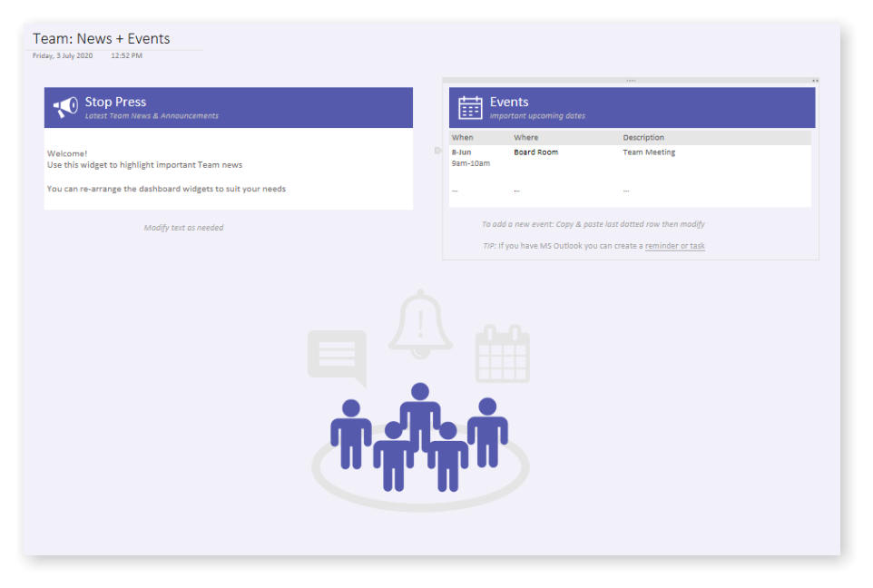Click 'Use this widget to highlight important Team news'

point(145,165)
